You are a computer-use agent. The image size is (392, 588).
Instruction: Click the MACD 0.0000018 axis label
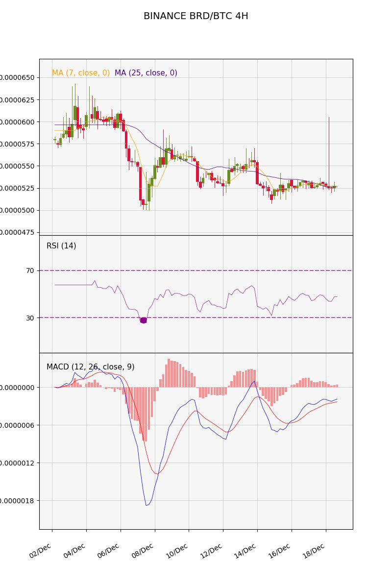coord(17,501)
